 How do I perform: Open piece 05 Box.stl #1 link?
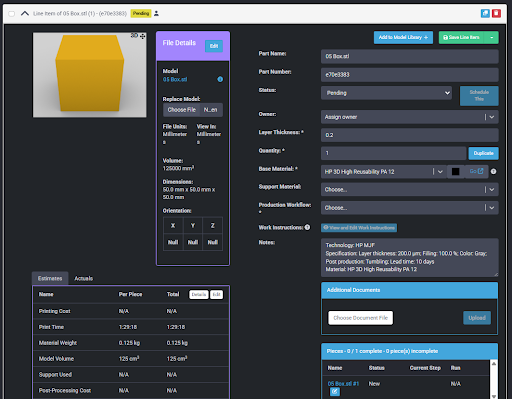343,384
